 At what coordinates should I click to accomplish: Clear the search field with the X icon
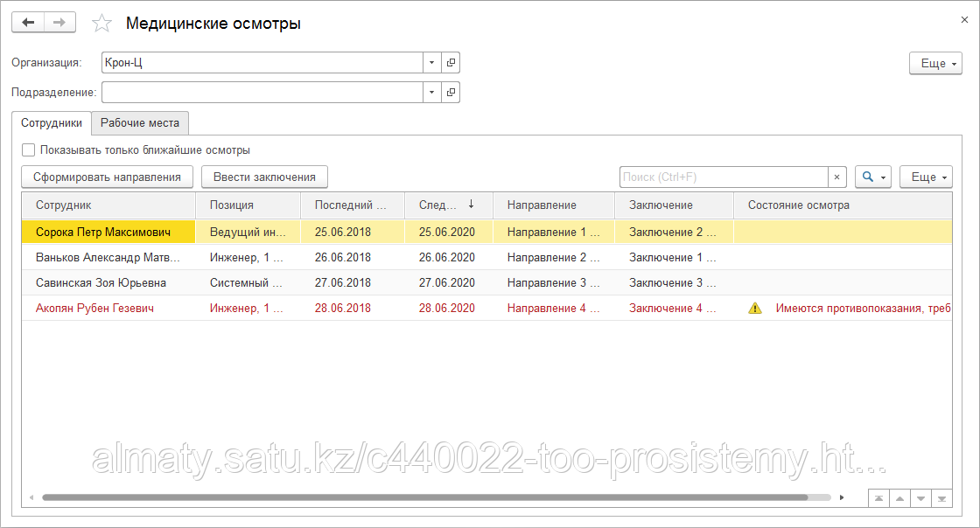tap(836, 177)
